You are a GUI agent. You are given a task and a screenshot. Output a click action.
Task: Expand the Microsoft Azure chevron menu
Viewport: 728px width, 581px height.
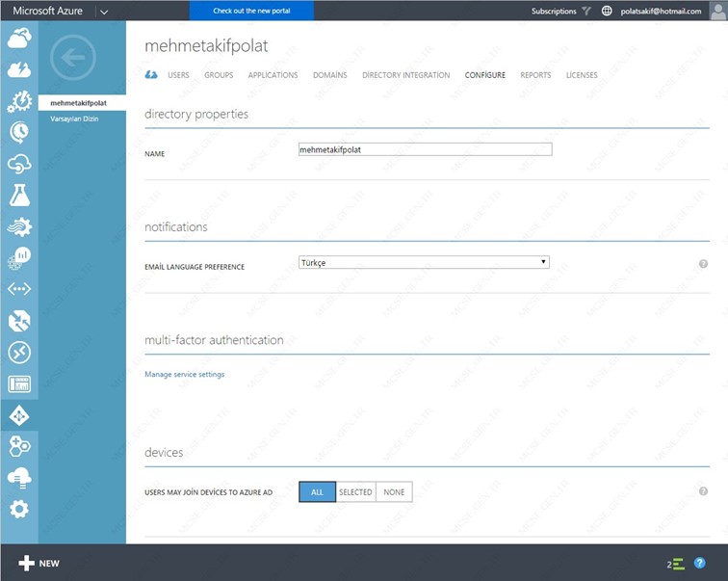[x=104, y=12]
